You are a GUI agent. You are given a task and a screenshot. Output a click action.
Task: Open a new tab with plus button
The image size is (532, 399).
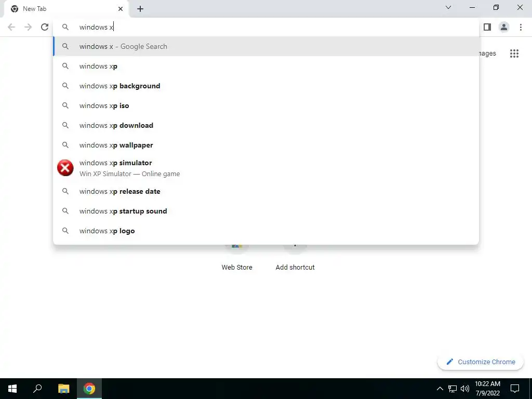coord(140,9)
